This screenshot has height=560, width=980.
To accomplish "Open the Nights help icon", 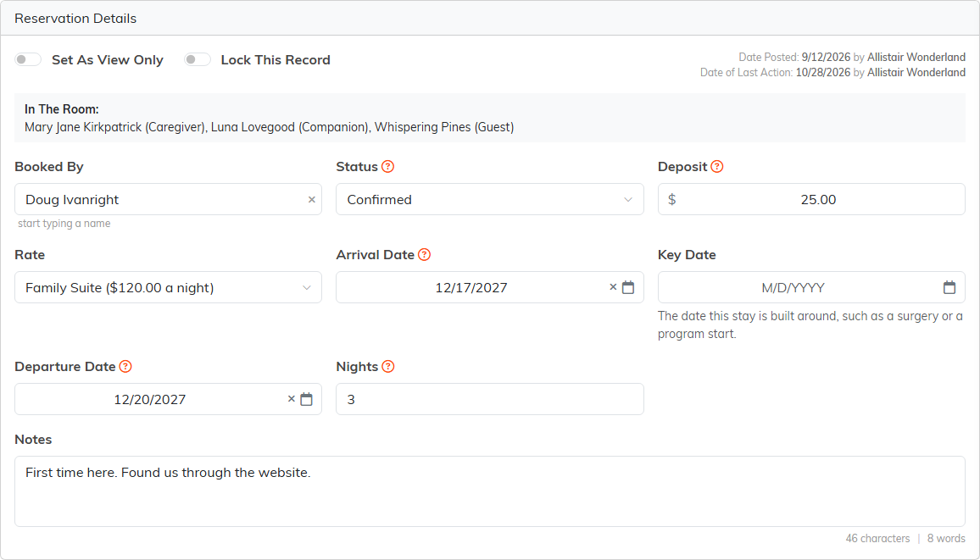I will [388, 367].
